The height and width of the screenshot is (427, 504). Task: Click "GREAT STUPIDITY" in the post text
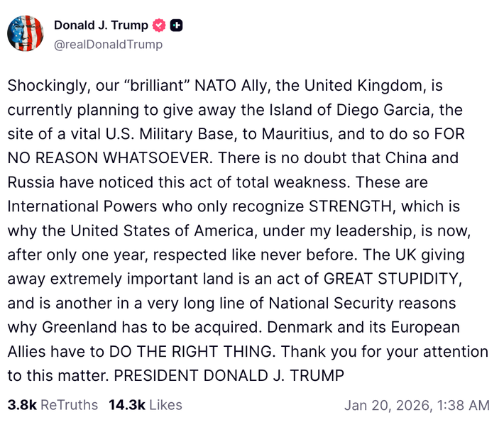coord(399,279)
